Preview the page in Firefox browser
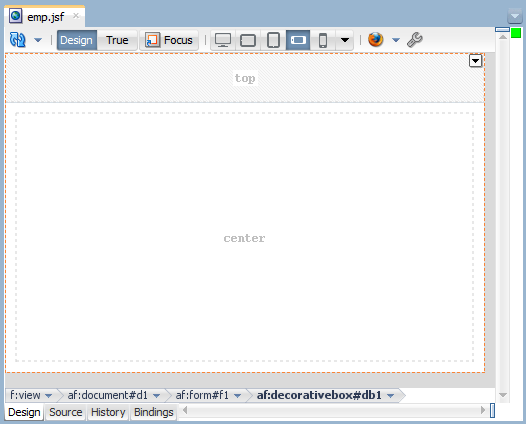This screenshot has width=526, height=424. [375, 40]
